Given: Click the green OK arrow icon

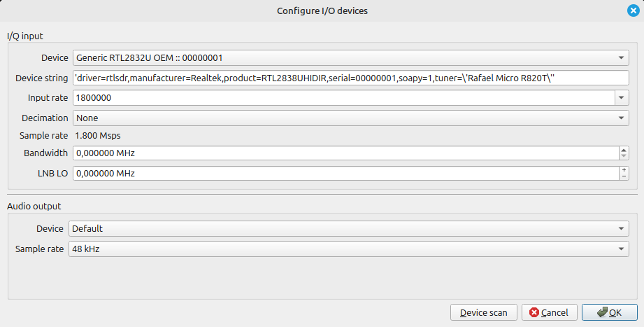Looking at the screenshot, I should click(602, 312).
